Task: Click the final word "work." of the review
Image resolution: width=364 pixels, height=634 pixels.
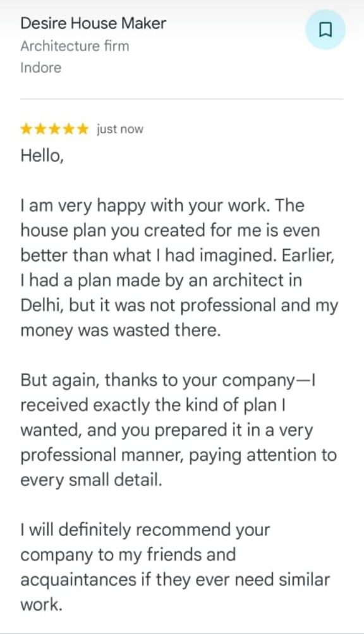Action: coord(41,606)
